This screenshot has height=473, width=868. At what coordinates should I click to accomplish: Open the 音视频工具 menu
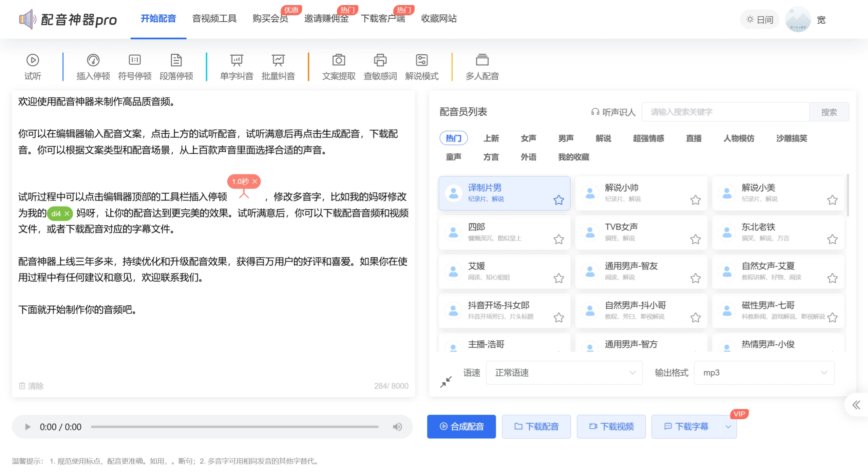pos(214,19)
